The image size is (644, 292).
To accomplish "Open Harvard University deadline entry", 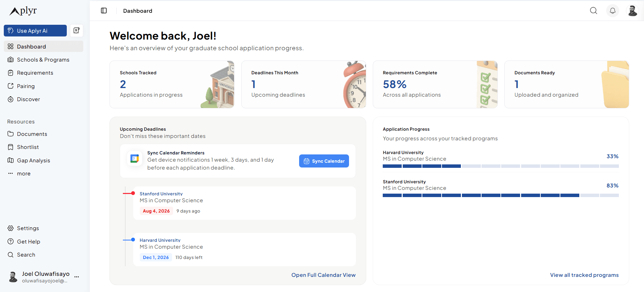I will click(244, 249).
